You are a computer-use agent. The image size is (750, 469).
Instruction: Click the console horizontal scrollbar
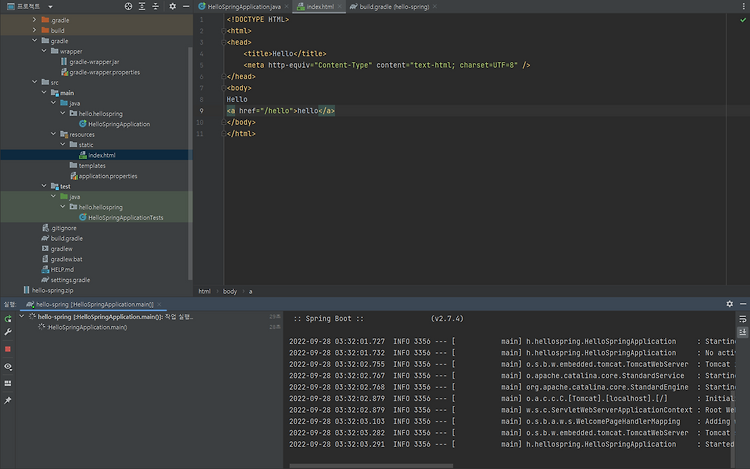371,466
